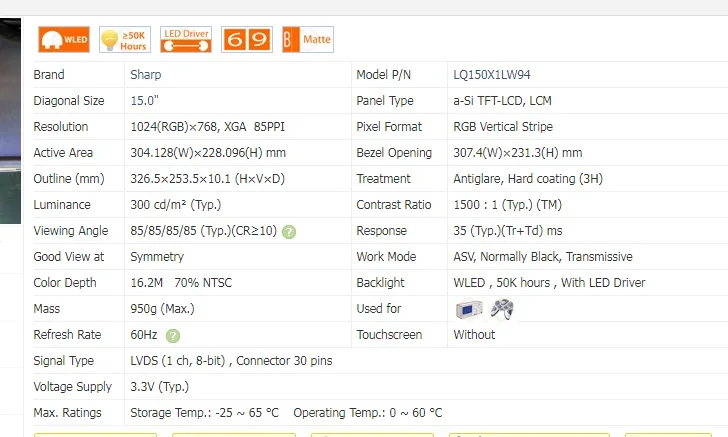Open the Viewing Angle help question mark
The image size is (728, 437).
(289, 232)
